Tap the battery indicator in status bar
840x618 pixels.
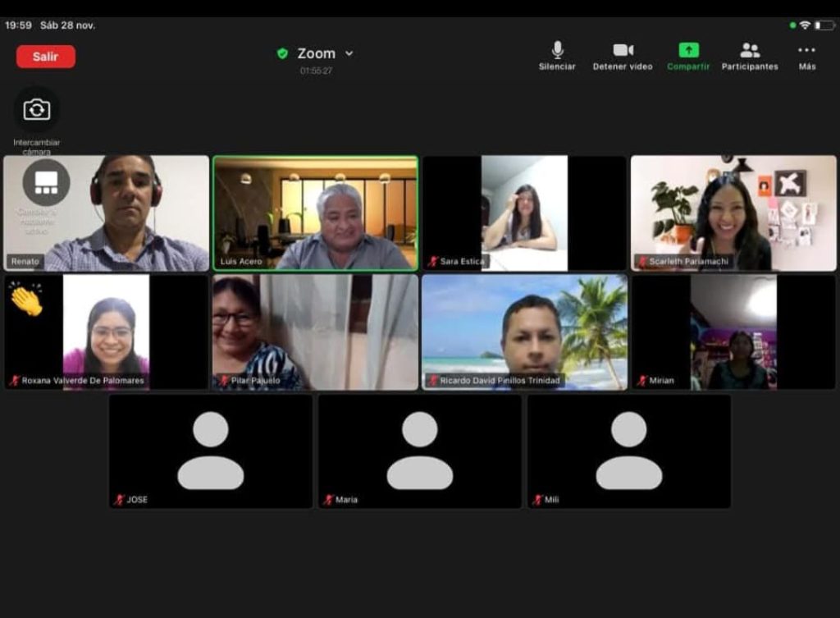[824, 25]
